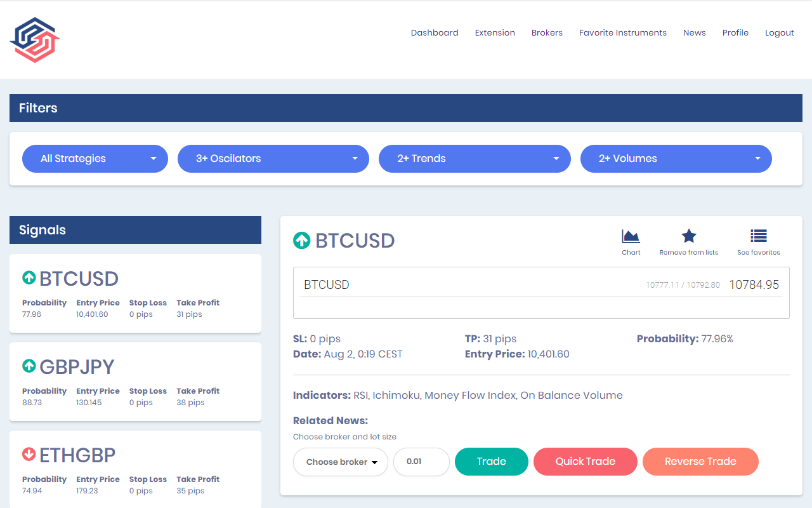The image size is (812, 508).
Task: Expand the 3+ Oscilators filter dropdown
Action: tap(273, 159)
